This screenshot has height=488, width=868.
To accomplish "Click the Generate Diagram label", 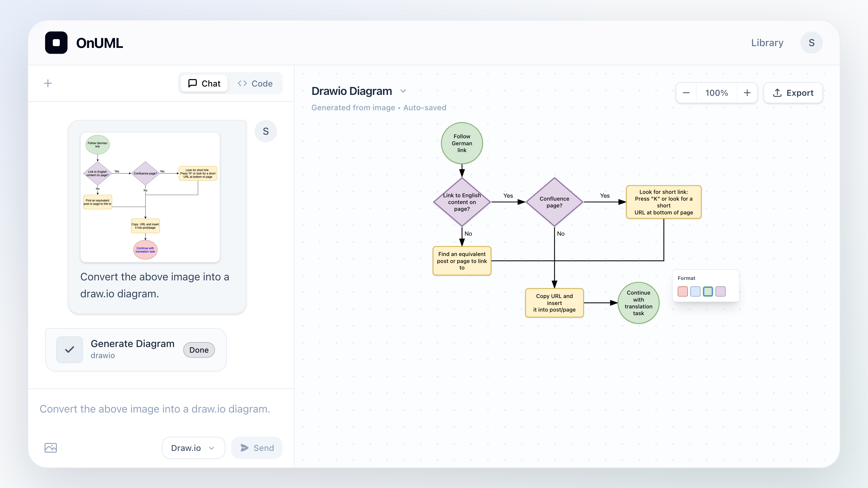I will coord(132,343).
